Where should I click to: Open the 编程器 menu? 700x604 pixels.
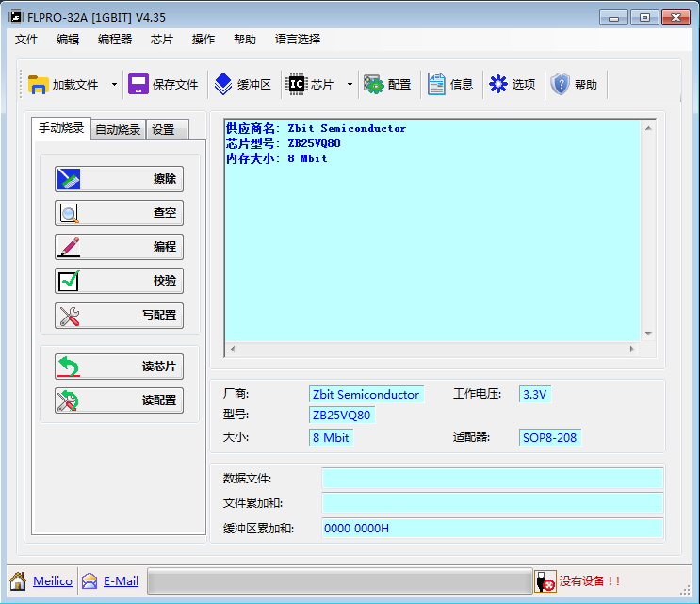115,40
